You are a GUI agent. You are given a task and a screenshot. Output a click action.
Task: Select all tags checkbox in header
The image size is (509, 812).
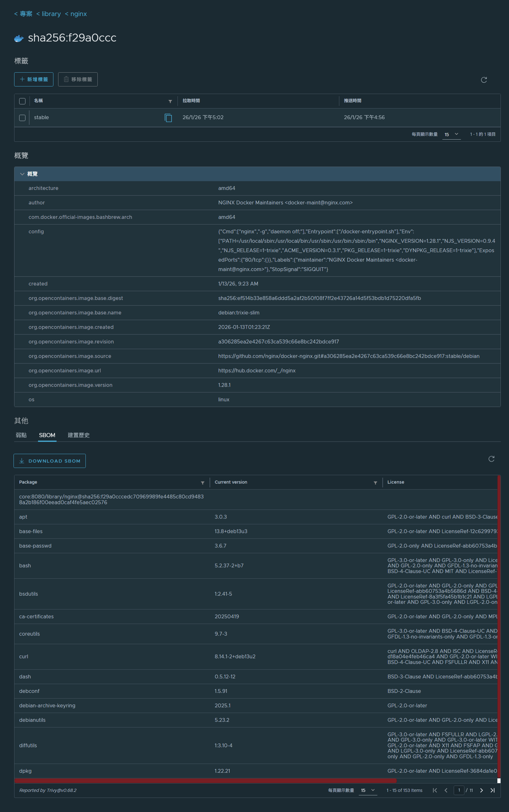coord(22,101)
